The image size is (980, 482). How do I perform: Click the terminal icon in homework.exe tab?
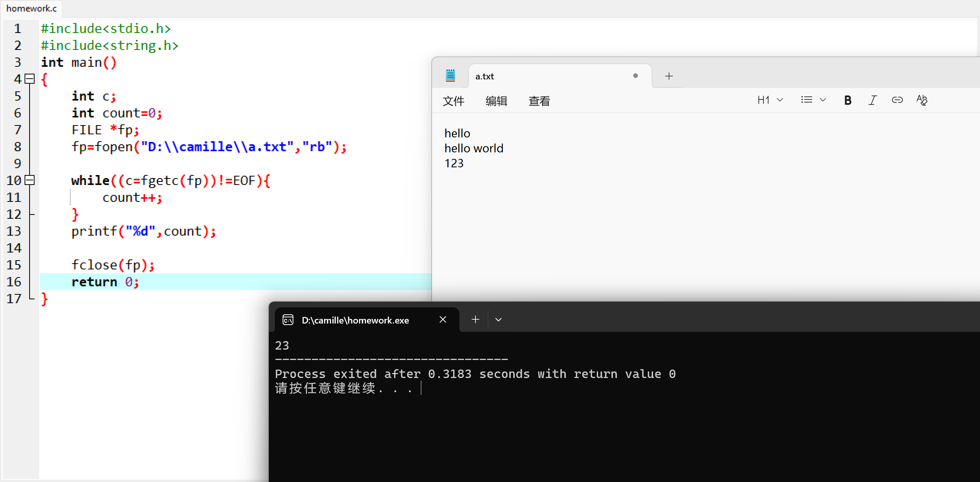(288, 320)
